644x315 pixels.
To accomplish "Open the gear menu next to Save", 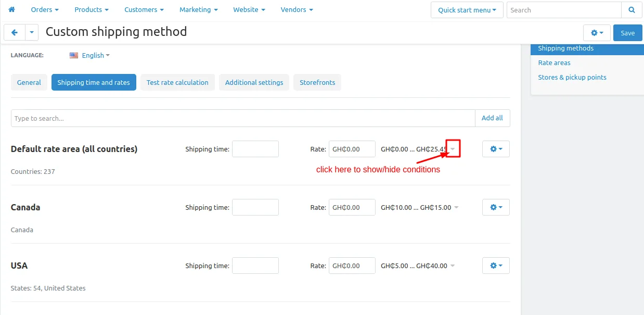I will tap(597, 33).
